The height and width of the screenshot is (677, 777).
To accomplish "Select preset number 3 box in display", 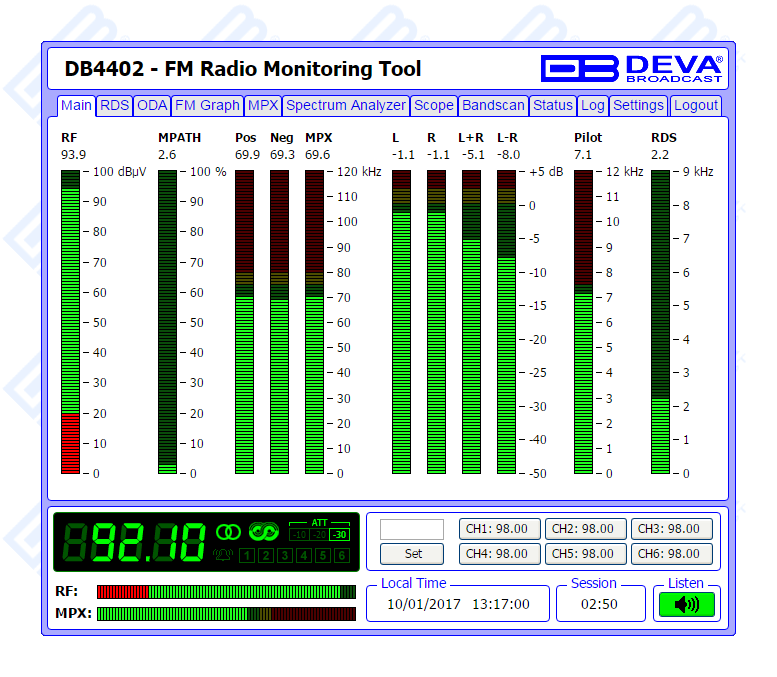I will [x=285, y=556].
